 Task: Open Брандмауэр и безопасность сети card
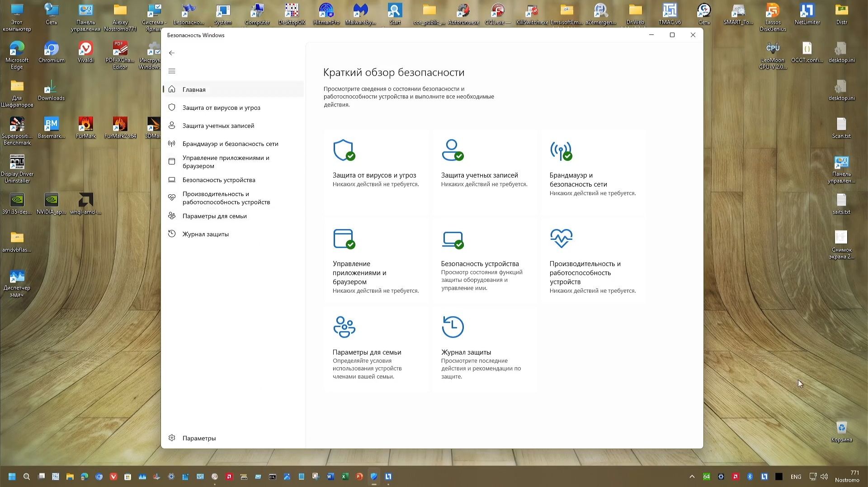tap(593, 172)
